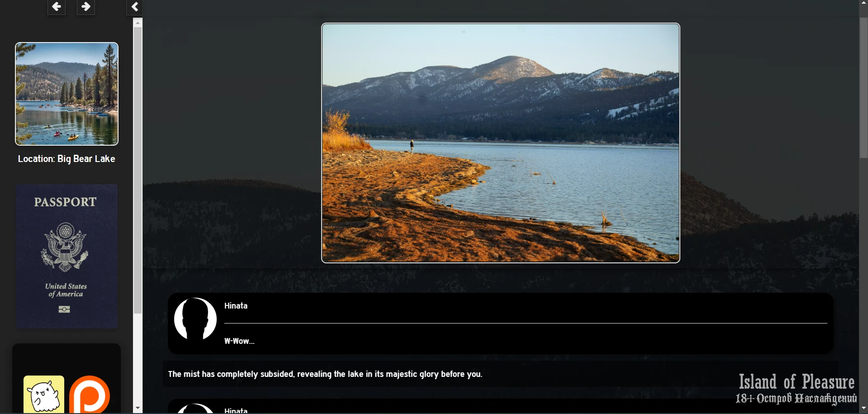Click the yellow ghost mascot icon
The image size is (868, 414).
44,395
